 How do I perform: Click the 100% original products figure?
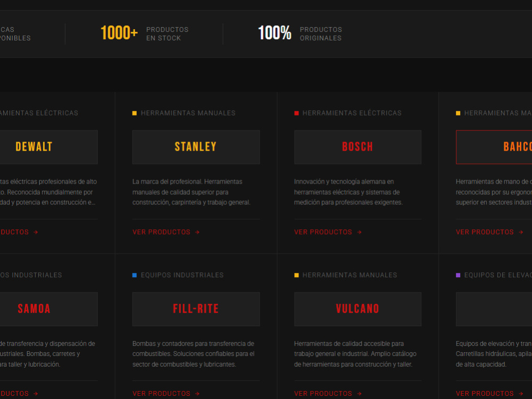(275, 33)
